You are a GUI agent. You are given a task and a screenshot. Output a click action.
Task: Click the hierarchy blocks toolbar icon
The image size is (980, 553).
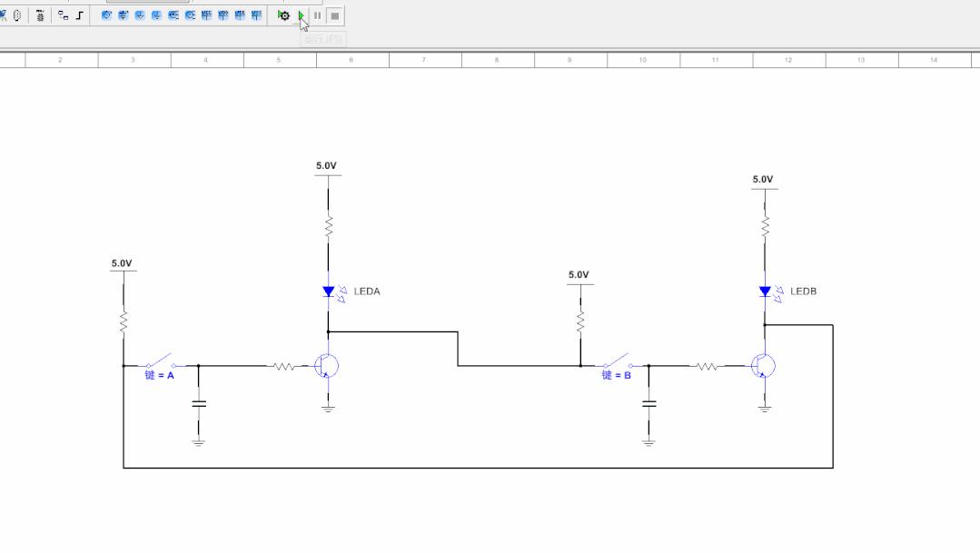[63, 15]
